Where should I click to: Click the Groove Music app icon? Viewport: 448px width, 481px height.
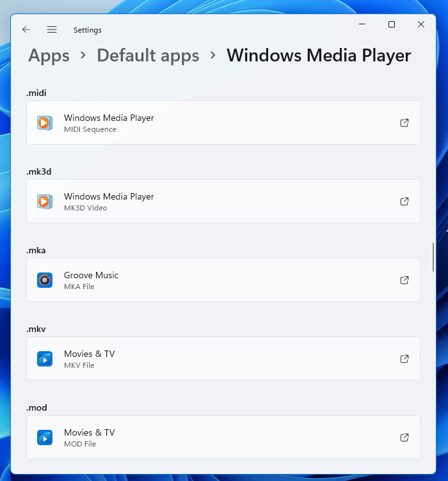coord(45,280)
